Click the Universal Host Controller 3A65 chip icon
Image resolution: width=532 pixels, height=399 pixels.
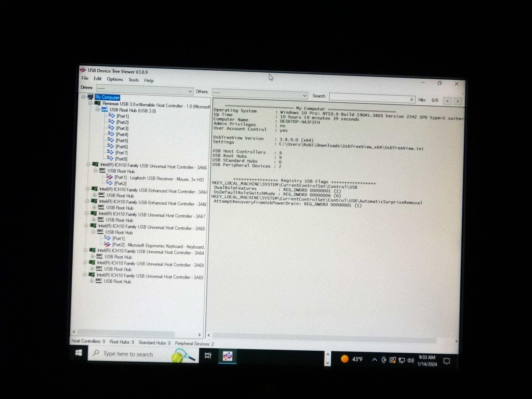tap(91, 275)
